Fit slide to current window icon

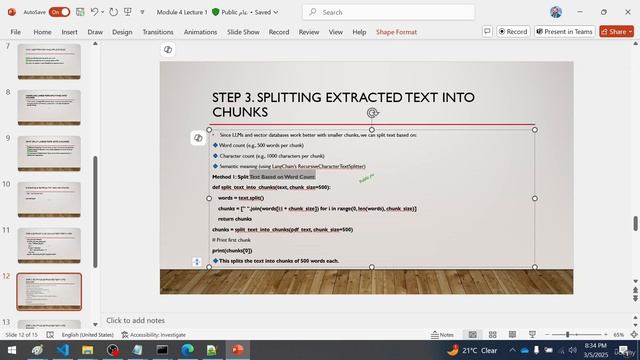pyautogui.click(x=634, y=335)
